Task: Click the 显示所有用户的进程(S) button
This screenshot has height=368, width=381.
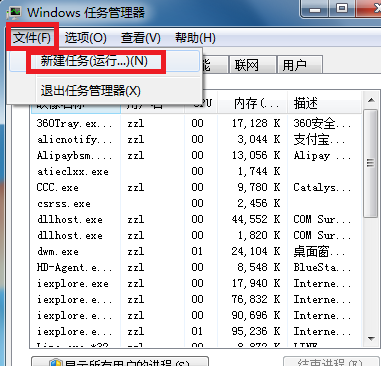Action: (120, 362)
